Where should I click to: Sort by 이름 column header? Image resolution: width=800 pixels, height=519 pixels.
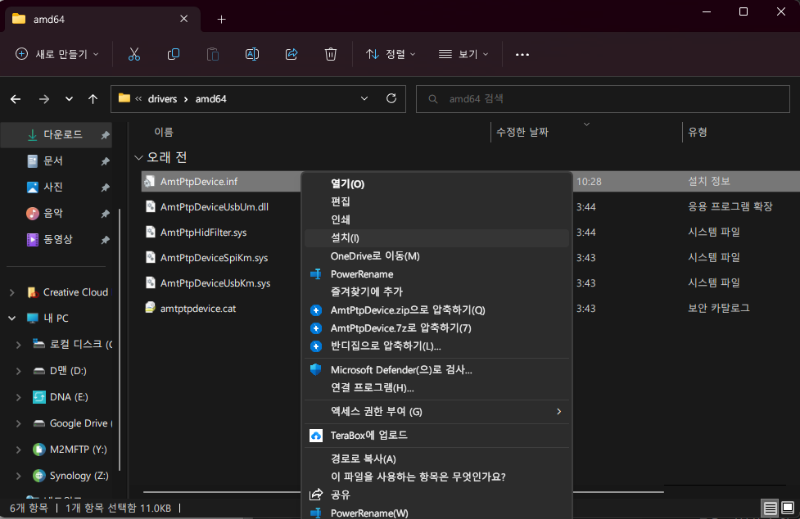point(164,132)
